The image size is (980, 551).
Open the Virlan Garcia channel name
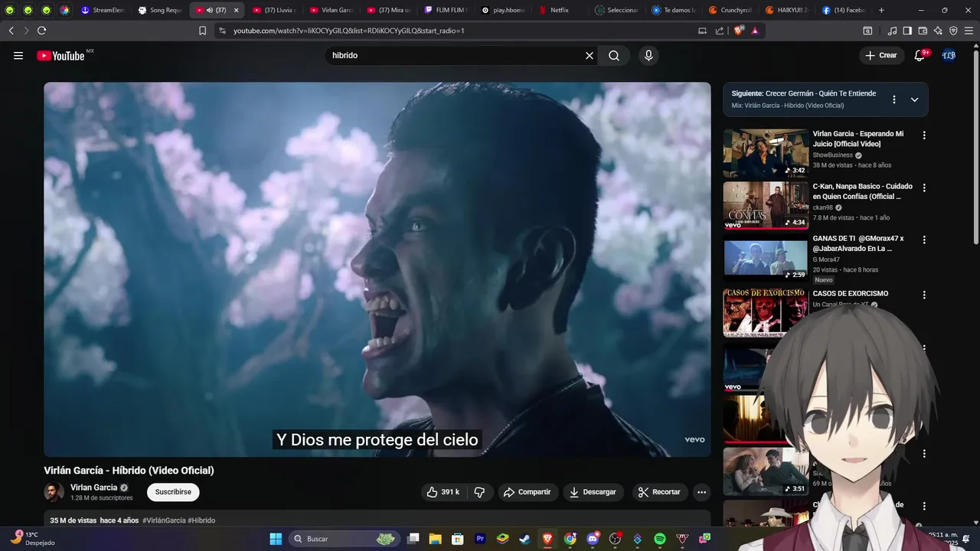tap(93, 487)
